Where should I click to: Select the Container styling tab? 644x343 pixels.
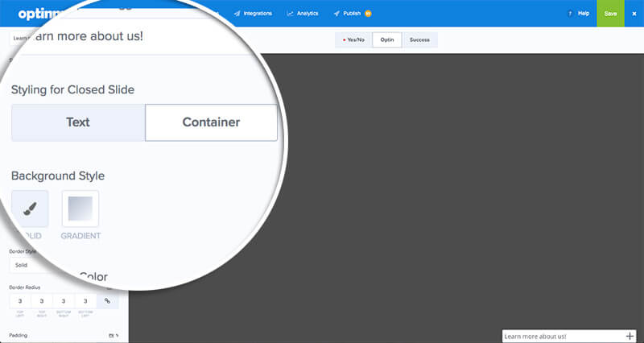pyautogui.click(x=211, y=122)
